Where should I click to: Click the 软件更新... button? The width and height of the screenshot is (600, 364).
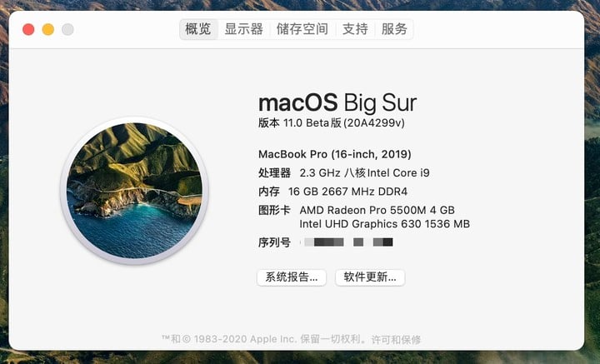click(370, 277)
